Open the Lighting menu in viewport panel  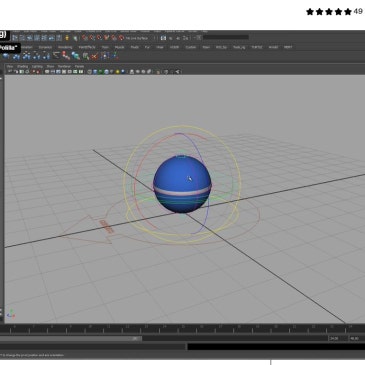[37, 66]
